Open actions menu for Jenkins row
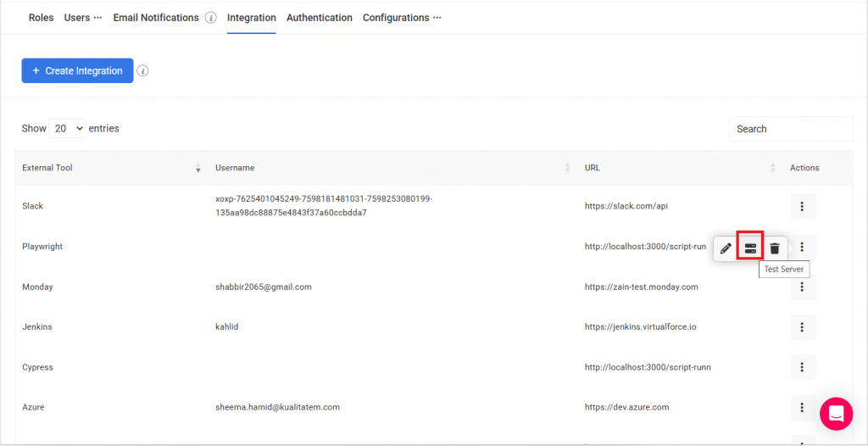 [803, 327]
